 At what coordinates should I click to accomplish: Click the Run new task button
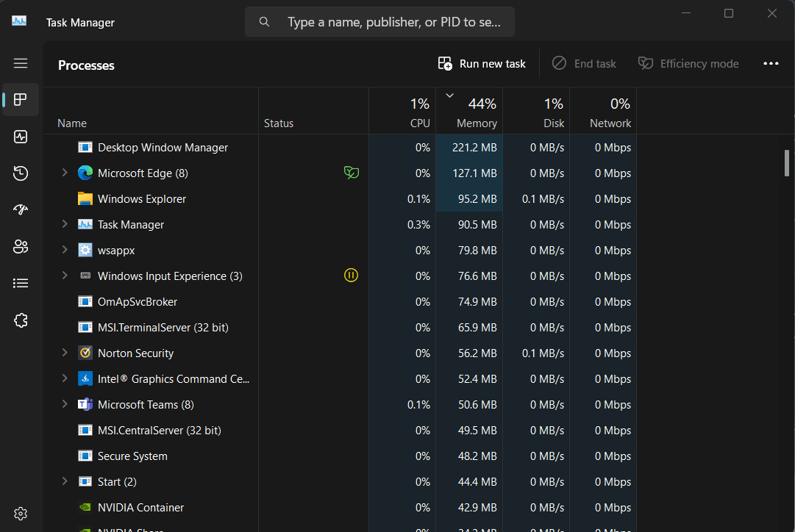[x=482, y=64]
